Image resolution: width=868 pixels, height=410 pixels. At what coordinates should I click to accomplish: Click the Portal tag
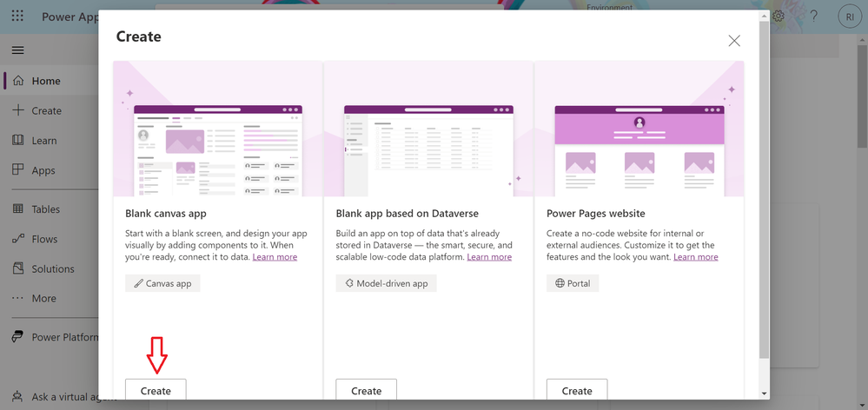(573, 283)
